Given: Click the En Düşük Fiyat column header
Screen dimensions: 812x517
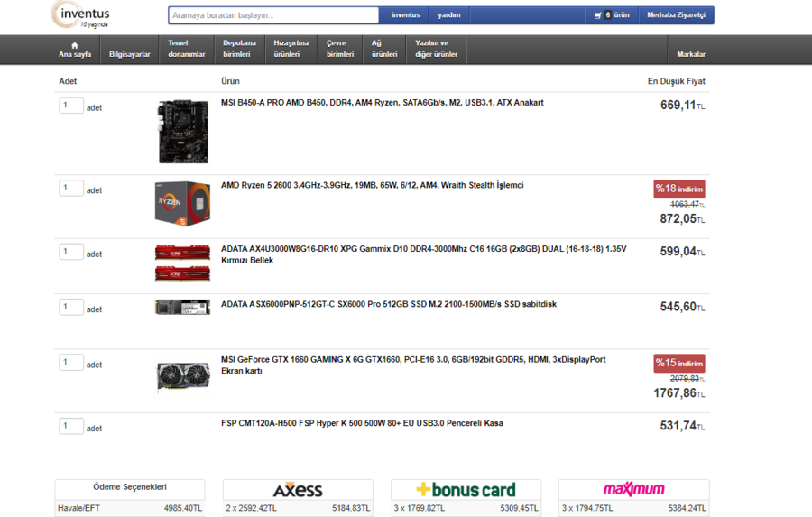Looking at the screenshot, I should point(677,81).
